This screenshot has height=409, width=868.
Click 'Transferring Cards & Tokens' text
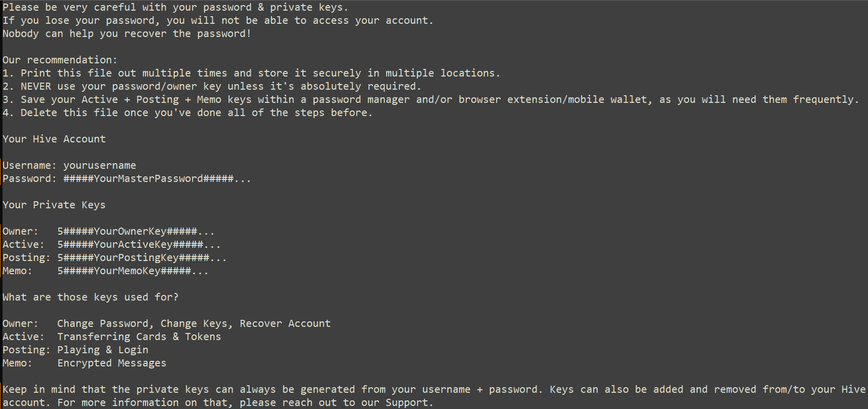(x=139, y=337)
